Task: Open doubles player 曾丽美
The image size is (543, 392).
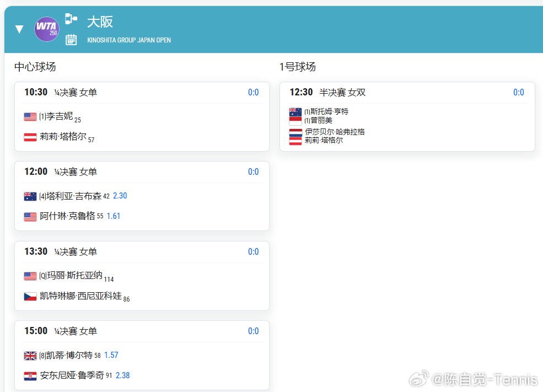Action: pyautogui.click(x=321, y=121)
